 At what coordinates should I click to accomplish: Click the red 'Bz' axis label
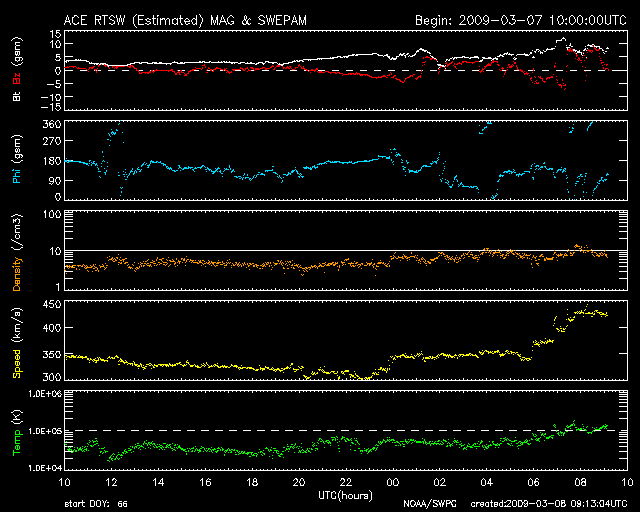click(x=17, y=78)
